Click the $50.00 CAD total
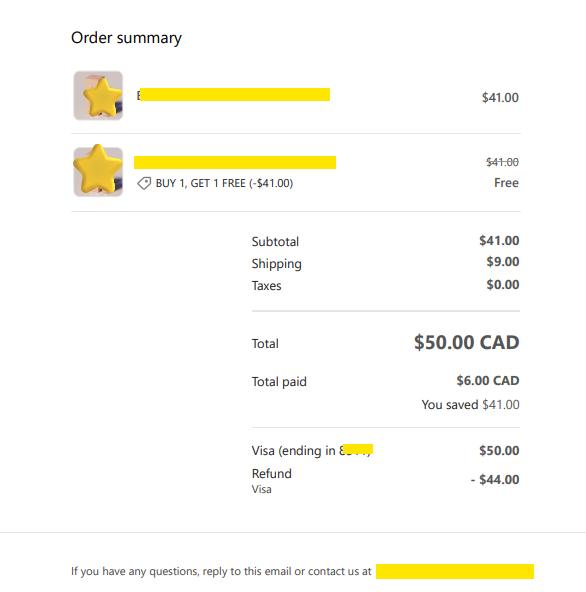Screen dimensions: 586x592 467,342
